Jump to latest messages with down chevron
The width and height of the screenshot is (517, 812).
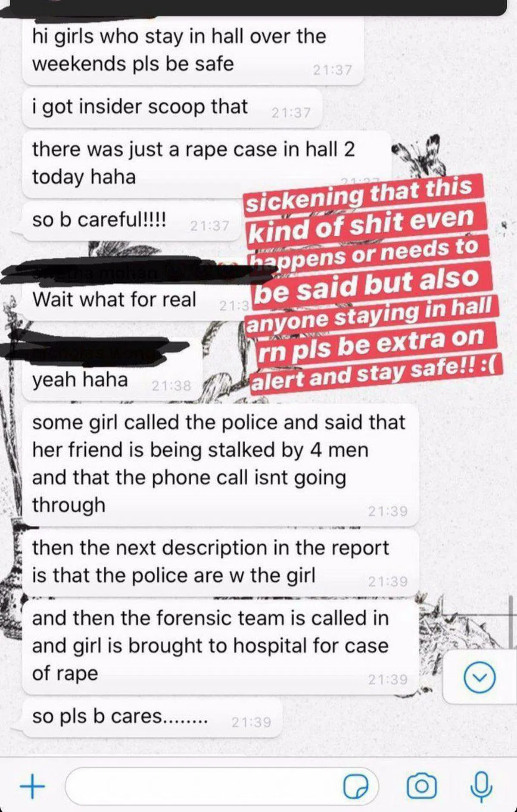point(480,678)
